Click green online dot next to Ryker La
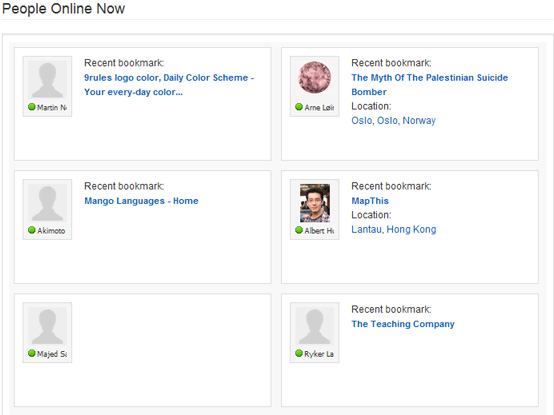This screenshot has height=415, width=554. click(299, 353)
